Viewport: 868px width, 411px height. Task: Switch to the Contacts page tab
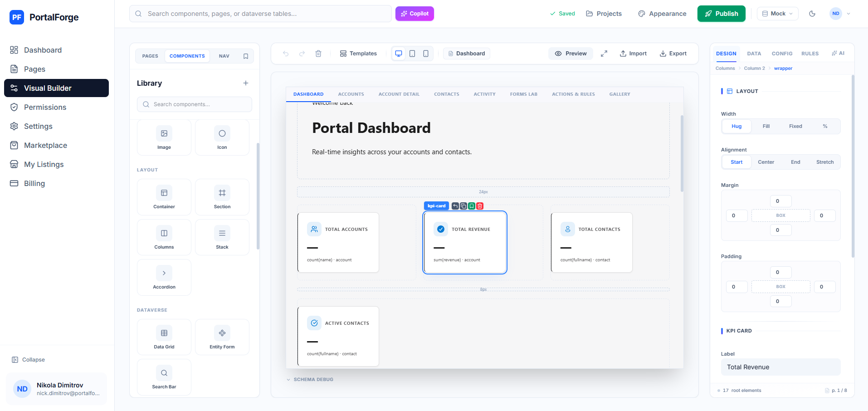point(446,94)
